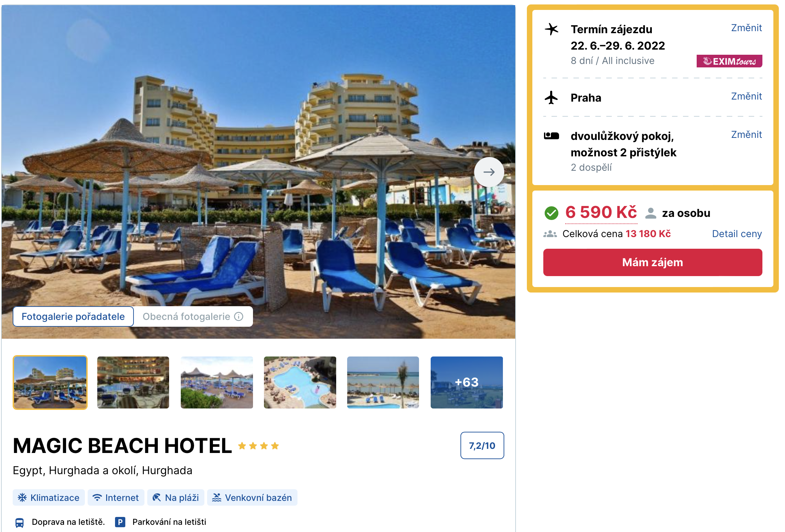Switch to Obecná fotogalerie tab
The height and width of the screenshot is (532, 785).
tap(193, 316)
